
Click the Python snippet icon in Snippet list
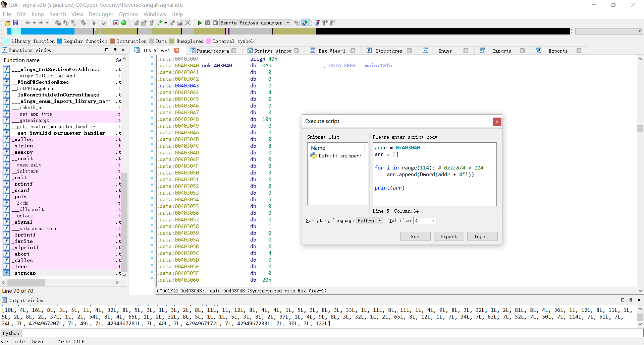point(314,156)
